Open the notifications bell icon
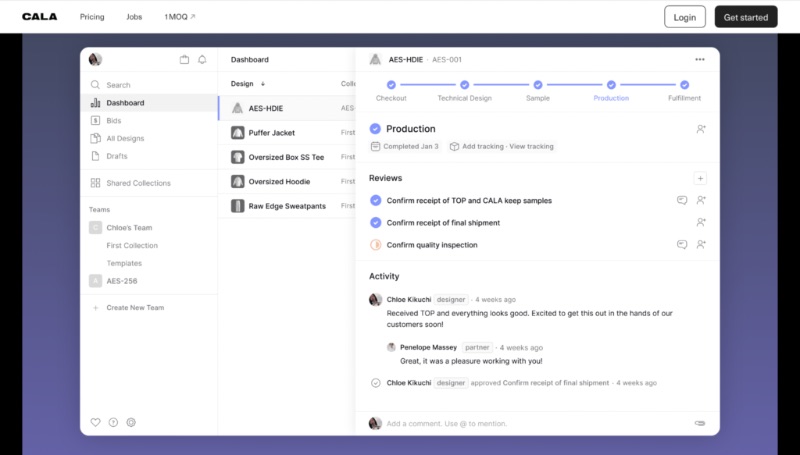800x455 pixels. [202, 60]
